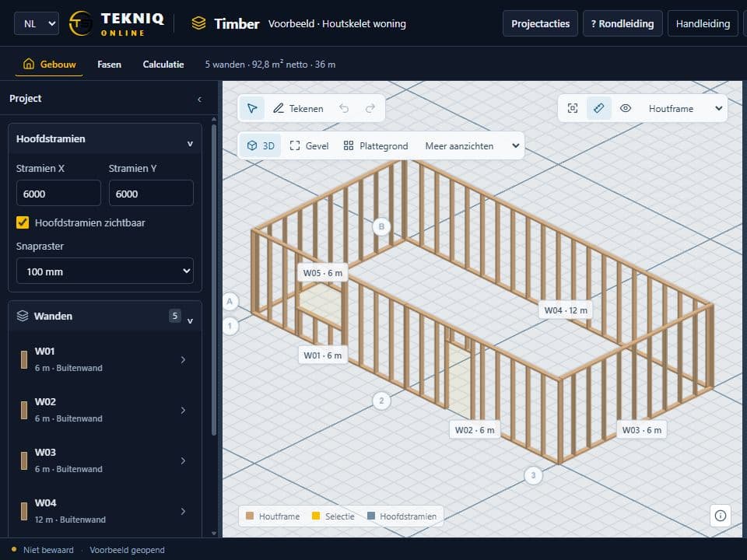The width and height of the screenshot is (747, 560).
Task: Open the Handleiding manual
Action: (x=703, y=23)
